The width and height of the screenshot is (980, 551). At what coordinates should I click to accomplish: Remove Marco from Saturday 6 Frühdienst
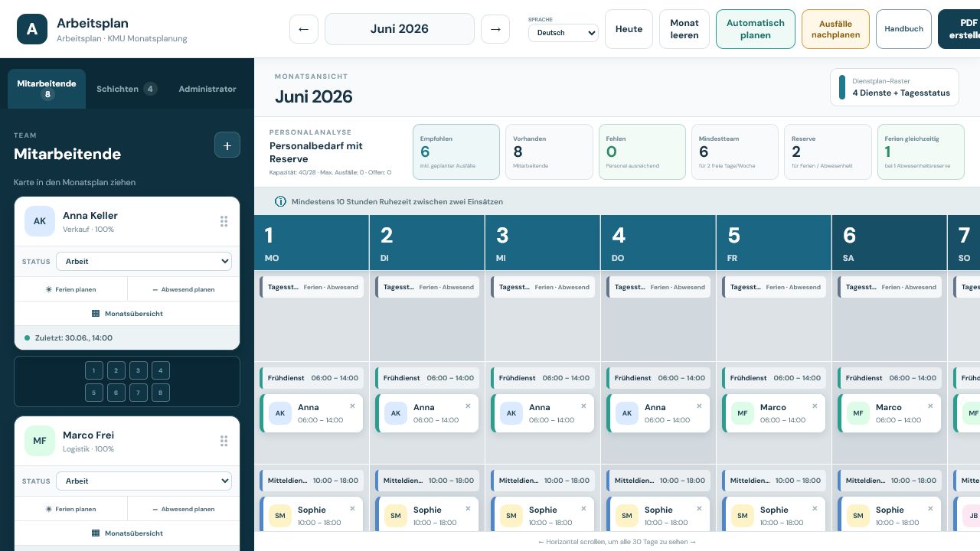click(930, 406)
